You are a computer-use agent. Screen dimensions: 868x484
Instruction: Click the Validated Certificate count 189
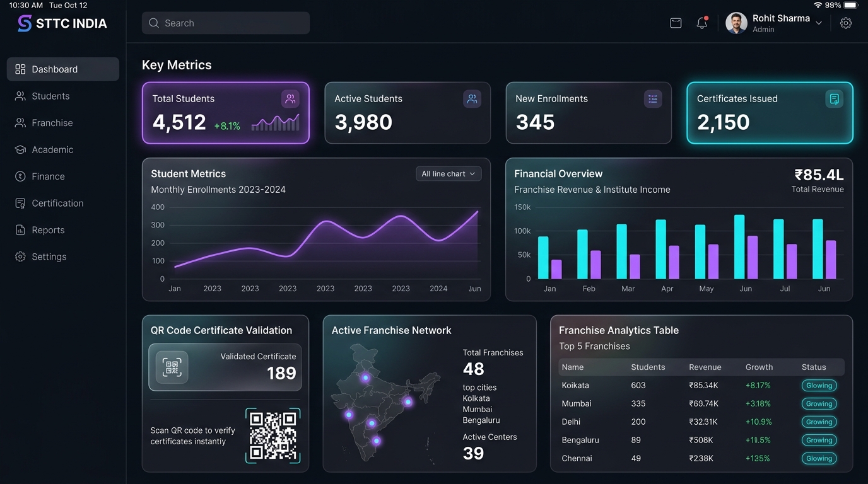[x=281, y=373]
